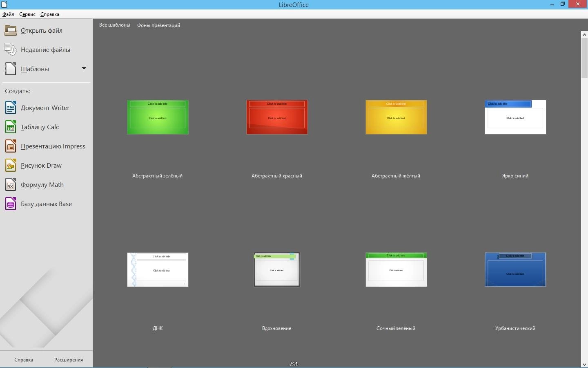This screenshot has height=368, width=588.
Task: Click the Вдохновение caption text
Action: (x=277, y=328)
